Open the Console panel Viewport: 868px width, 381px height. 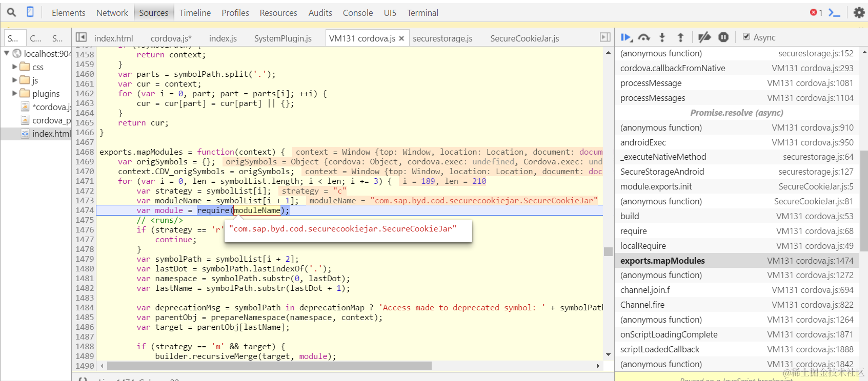point(358,13)
